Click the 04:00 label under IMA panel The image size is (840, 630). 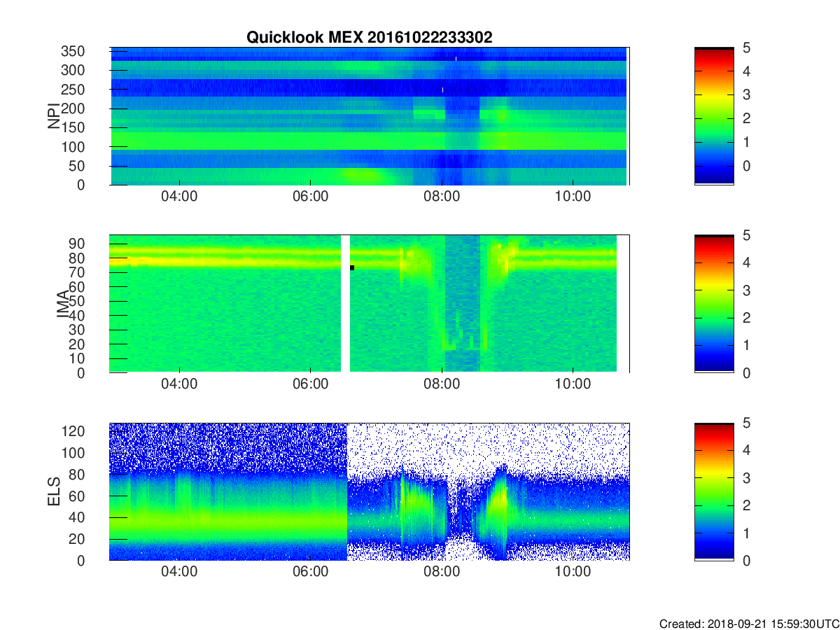coord(179,385)
